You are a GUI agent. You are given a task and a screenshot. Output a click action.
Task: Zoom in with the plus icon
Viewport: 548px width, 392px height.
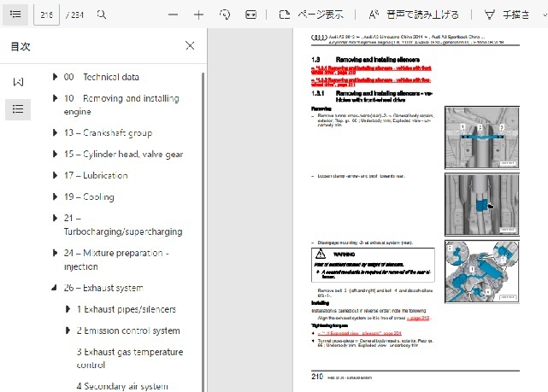198,15
